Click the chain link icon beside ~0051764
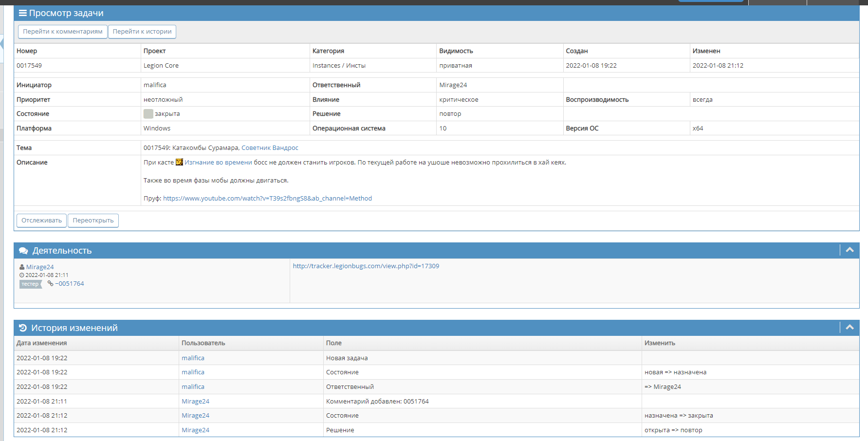This screenshot has width=868, height=441. (50, 284)
